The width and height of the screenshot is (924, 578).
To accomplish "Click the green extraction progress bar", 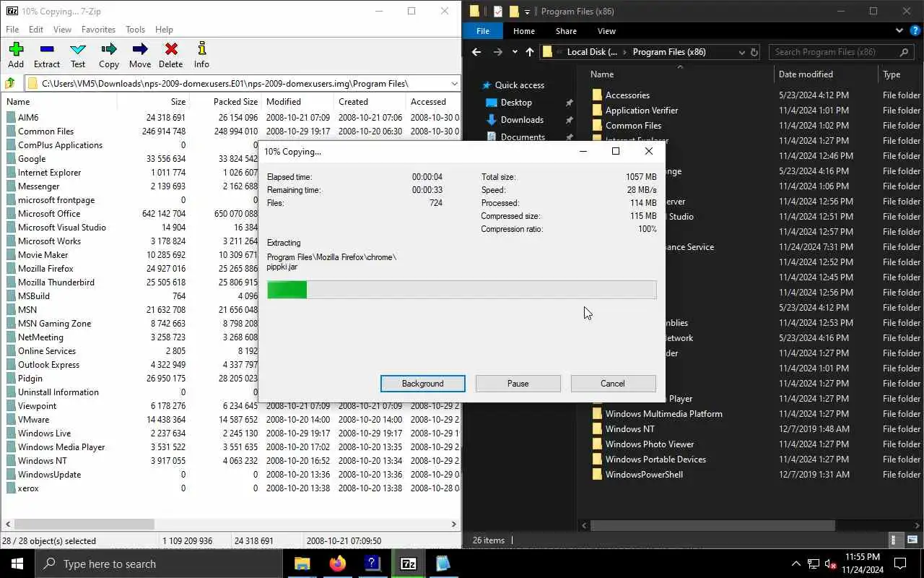I will (x=287, y=290).
